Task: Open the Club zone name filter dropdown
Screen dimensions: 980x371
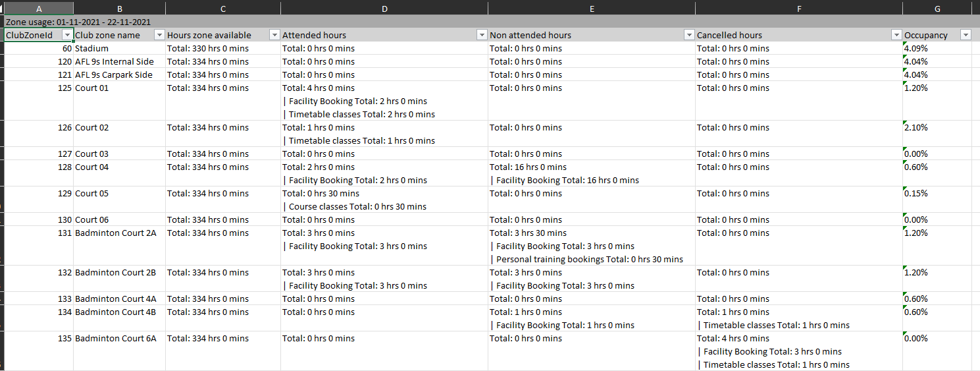Action: 159,35
